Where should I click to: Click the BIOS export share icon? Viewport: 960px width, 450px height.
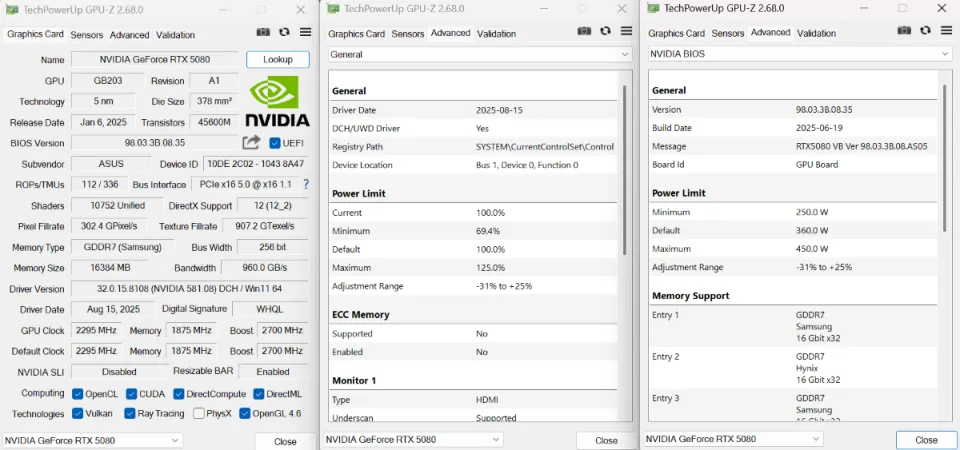coord(251,143)
